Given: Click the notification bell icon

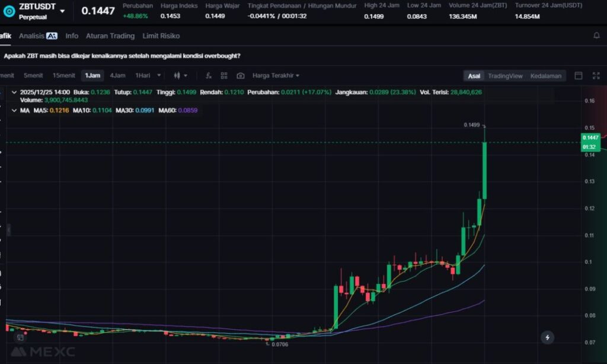Looking at the screenshot, I should pyautogui.click(x=596, y=36).
